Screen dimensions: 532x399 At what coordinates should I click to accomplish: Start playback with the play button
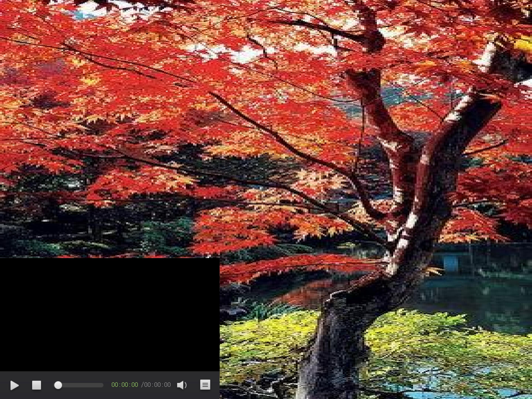coord(14,385)
